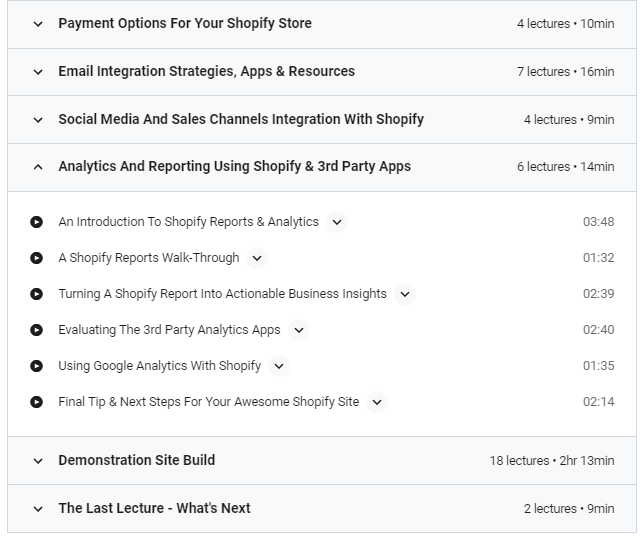The image size is (644, 542).
Task: Click the 6 lectures • 14min label
Action: click(x=566, y=167)
